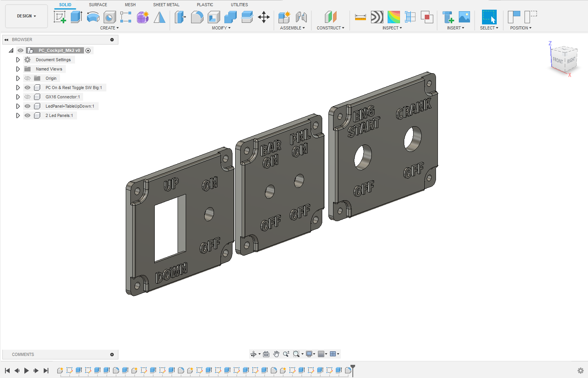Activate the PC_Cockpit_Mk2 v0 radio button
The image size is (588, 378).
click(x=88, y=50)
